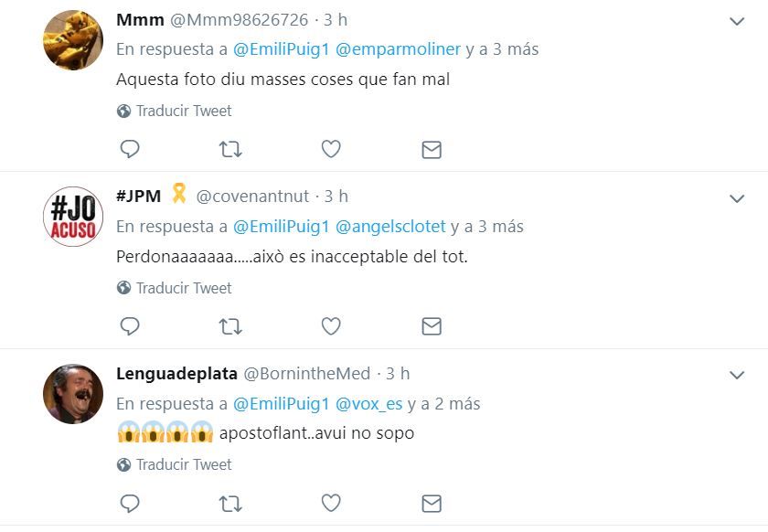Like the #JPM tweet

click(x=331, y=325)
